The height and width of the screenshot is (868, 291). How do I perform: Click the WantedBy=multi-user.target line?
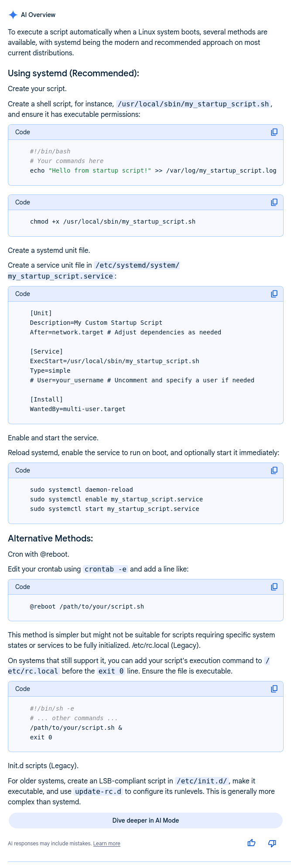tap(78, 409)
